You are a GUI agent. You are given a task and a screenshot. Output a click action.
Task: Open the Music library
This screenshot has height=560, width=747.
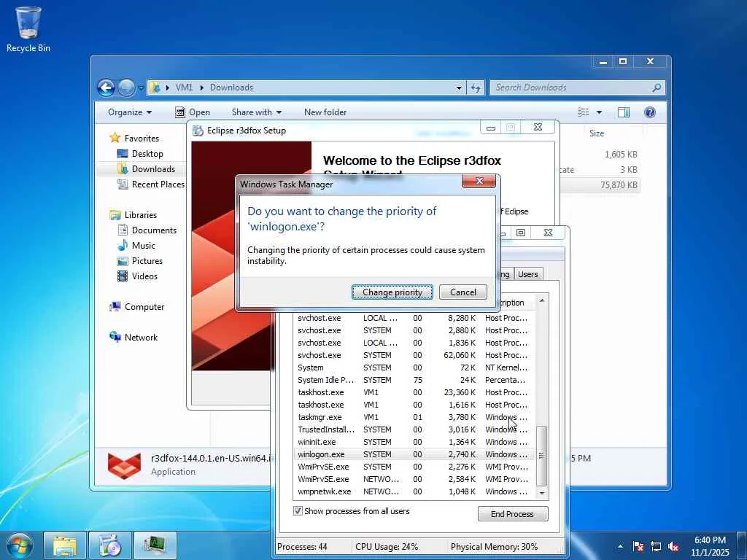point(136,246)
